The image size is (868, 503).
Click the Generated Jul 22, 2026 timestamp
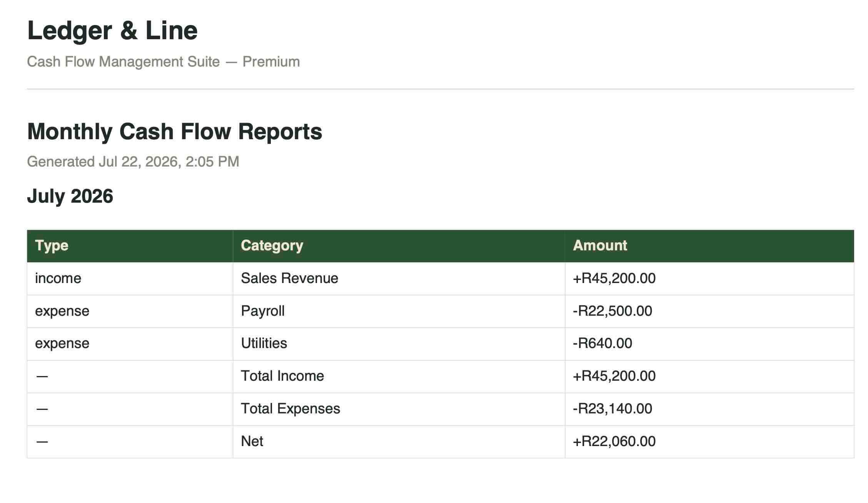coord(133,162)
